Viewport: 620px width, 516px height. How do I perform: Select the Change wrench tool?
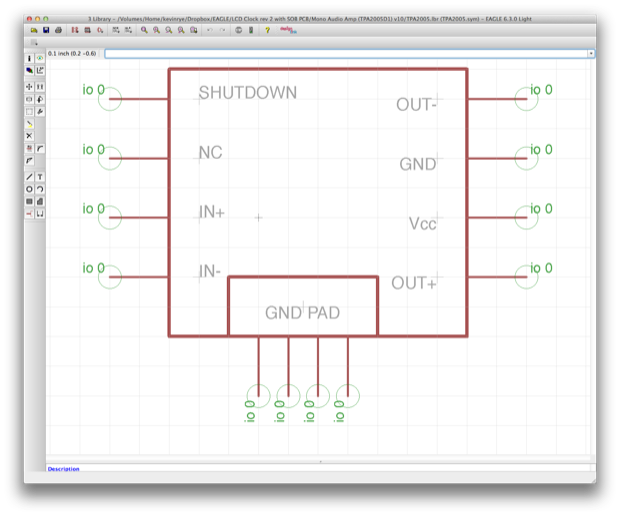pos(40,112)
